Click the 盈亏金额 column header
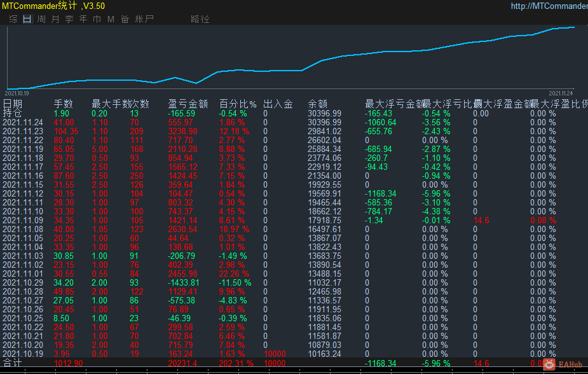Image resolution: width=588 pixels, height=374 pixels. (188, 104)
